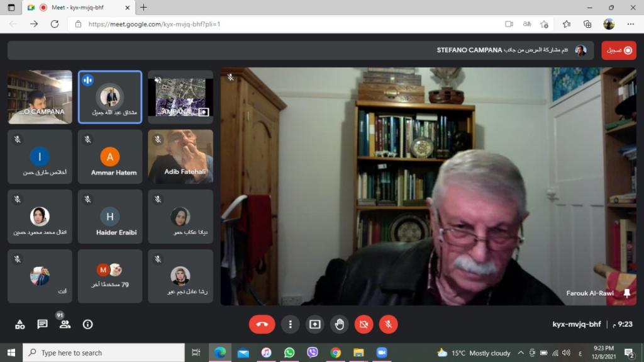The width and height of the screenshot is (644, 362).
Task: Show meeting details info icon
Action: tap(87, 324)
